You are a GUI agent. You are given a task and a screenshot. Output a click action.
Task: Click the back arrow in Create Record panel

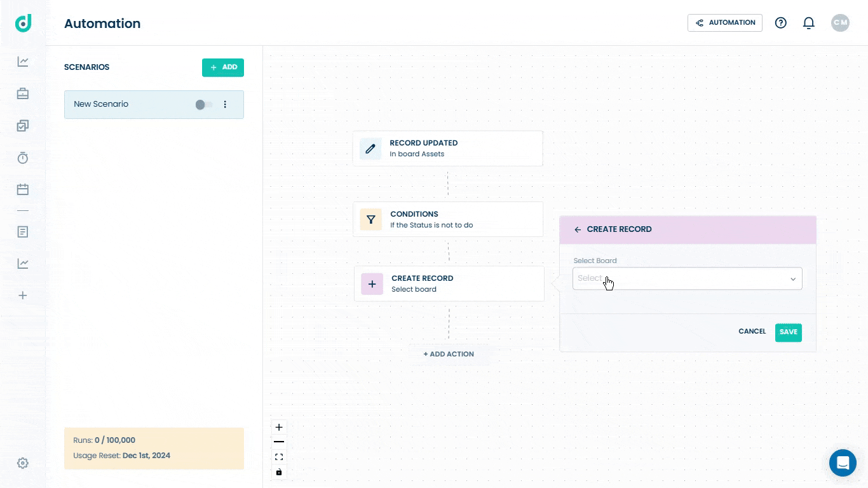click(x=578, y=229)
